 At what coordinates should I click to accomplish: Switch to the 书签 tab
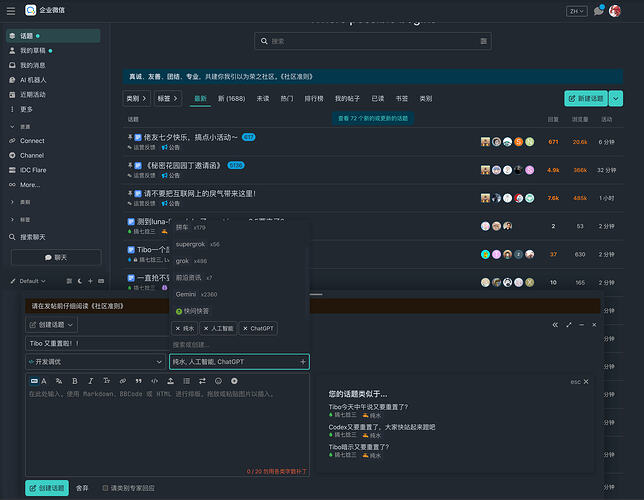click(401, 99)
